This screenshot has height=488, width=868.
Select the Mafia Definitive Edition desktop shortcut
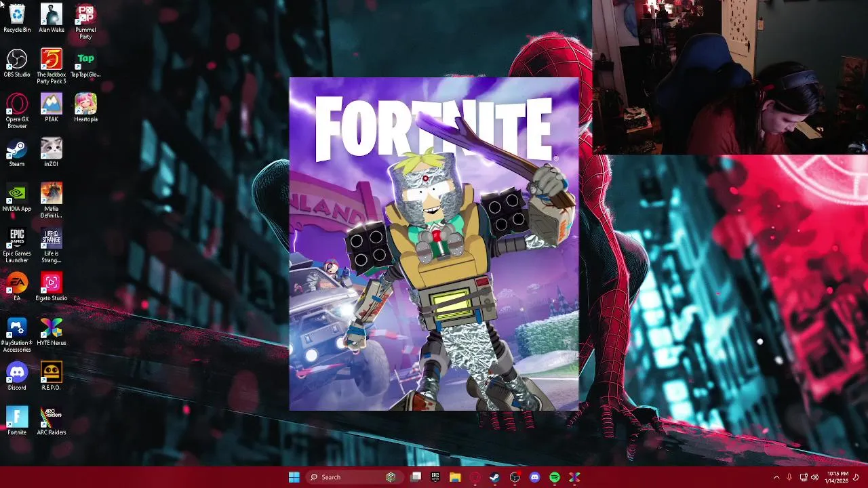52,201
